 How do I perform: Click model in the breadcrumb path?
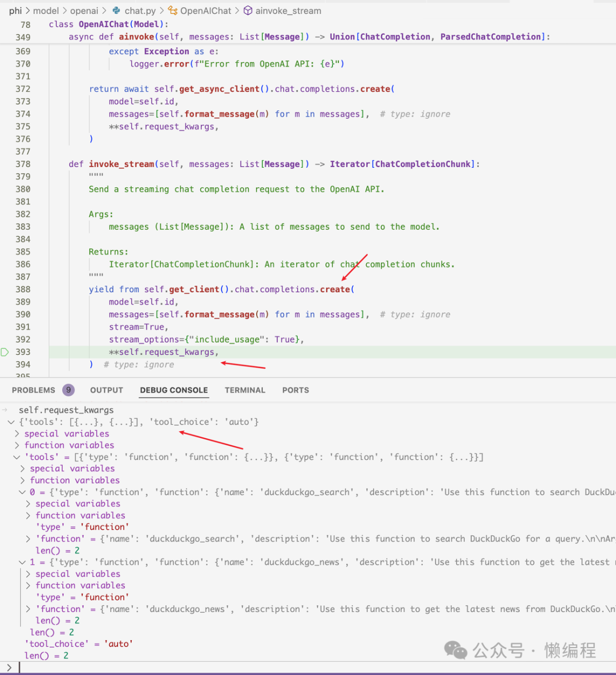pos(46,10)
